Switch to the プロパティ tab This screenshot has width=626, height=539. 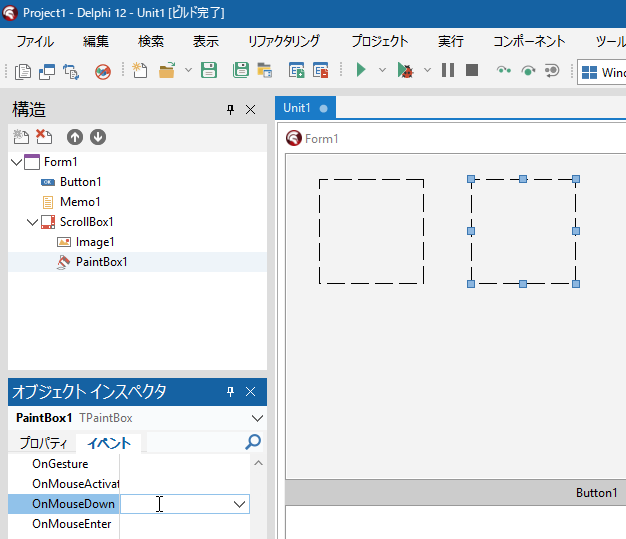[x=43, y=443]
